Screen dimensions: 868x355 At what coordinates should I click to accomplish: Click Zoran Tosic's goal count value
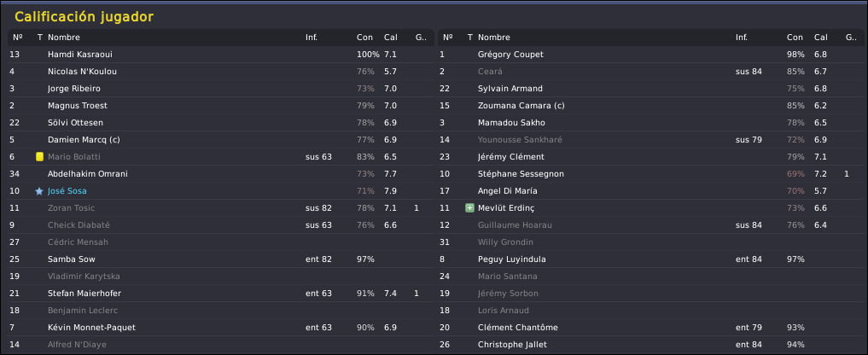point(417,208)
